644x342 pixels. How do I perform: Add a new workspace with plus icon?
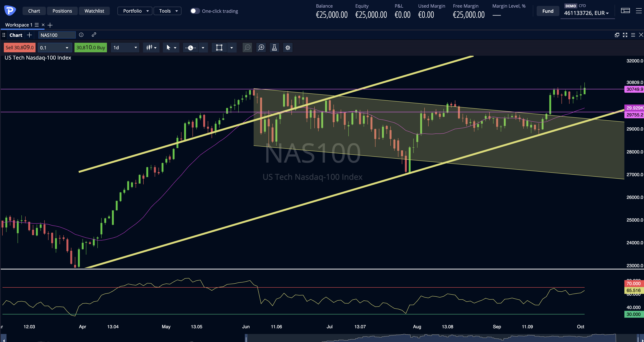50,25
